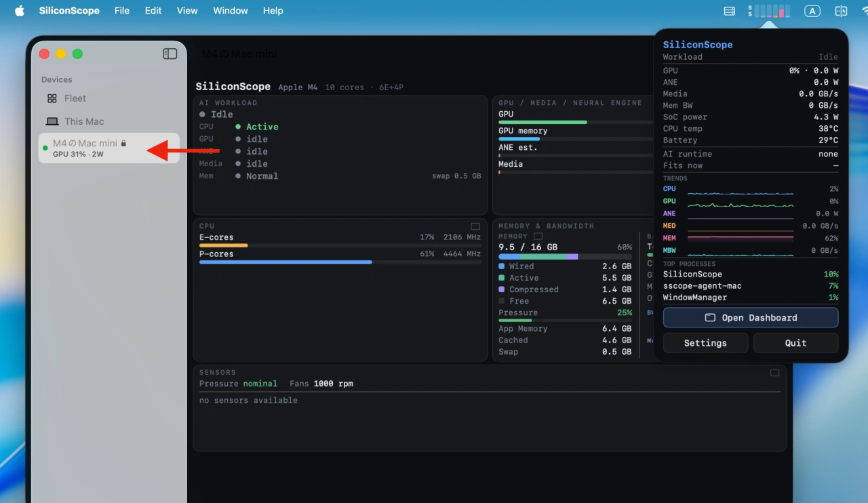Click the Workload Idle status in popup
This screenshot has width=868, height=503.
828,57
